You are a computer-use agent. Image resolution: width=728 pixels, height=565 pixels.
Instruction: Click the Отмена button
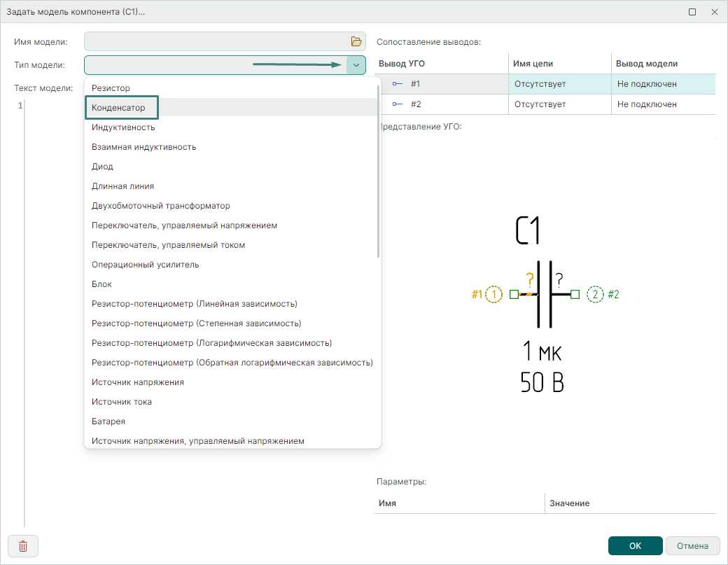pos(692,546)
